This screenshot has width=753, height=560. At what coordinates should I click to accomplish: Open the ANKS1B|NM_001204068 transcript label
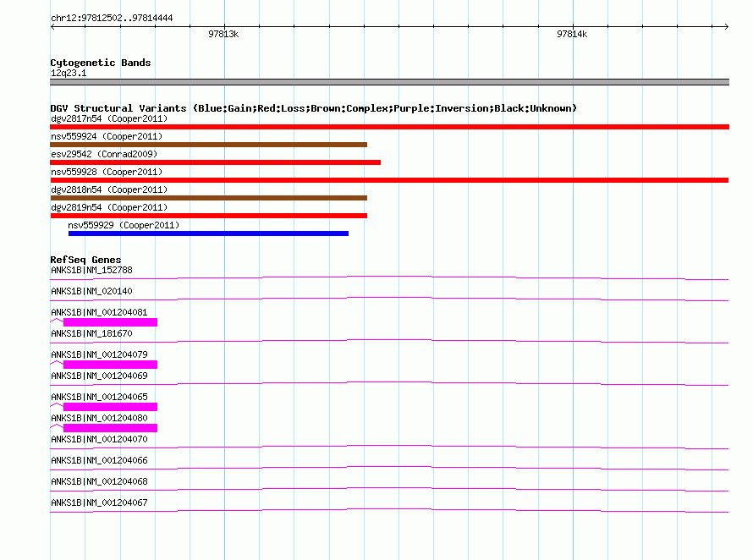99,481
